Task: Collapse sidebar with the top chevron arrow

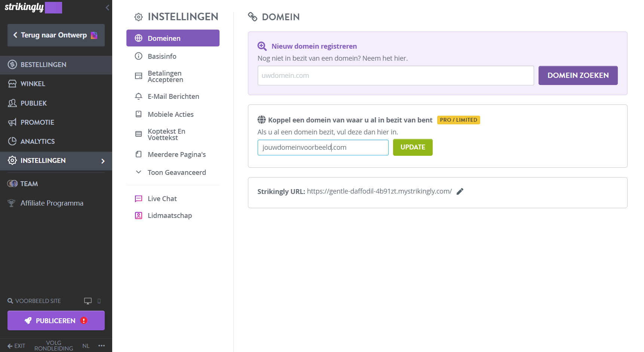Action: (x=107, y=7)
